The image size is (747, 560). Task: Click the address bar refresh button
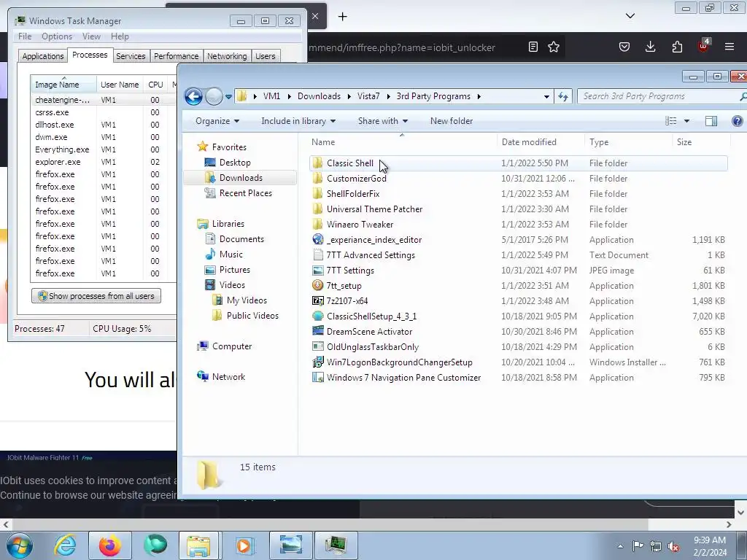563,97
